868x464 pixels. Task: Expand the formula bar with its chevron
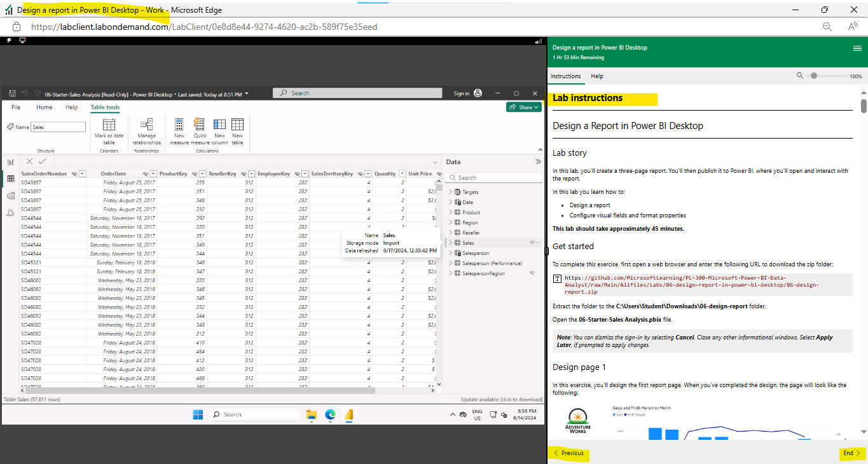[436, 161]
